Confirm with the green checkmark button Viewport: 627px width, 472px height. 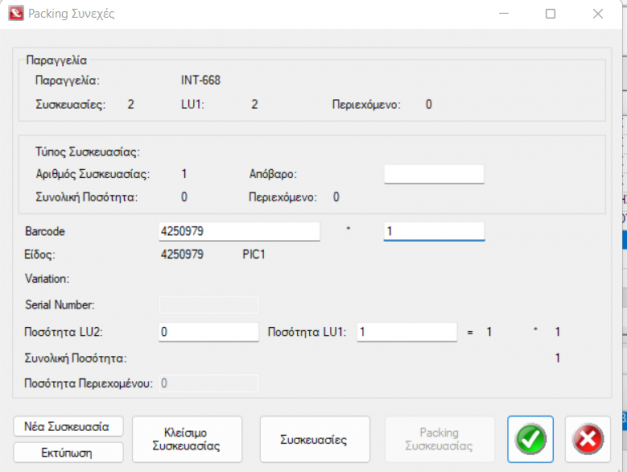click(530, 439)
